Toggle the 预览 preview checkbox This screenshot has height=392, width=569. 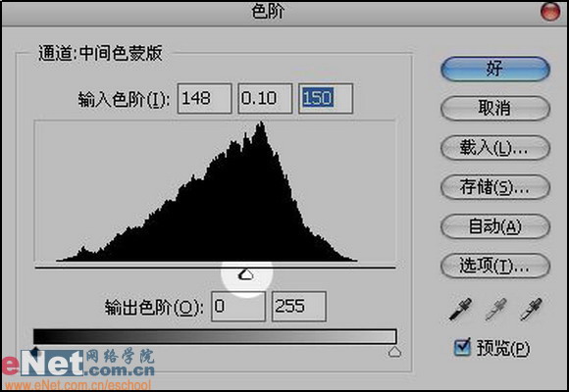click(462, 347)
